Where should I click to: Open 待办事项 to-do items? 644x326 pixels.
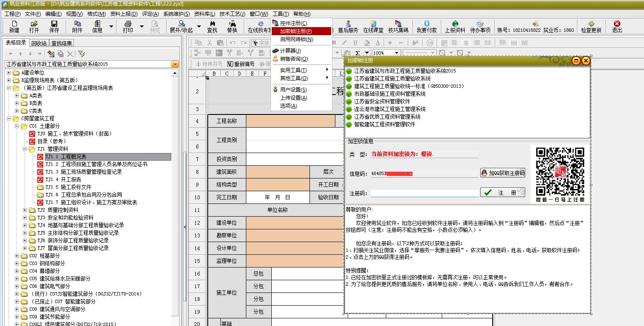click(480, 27)
